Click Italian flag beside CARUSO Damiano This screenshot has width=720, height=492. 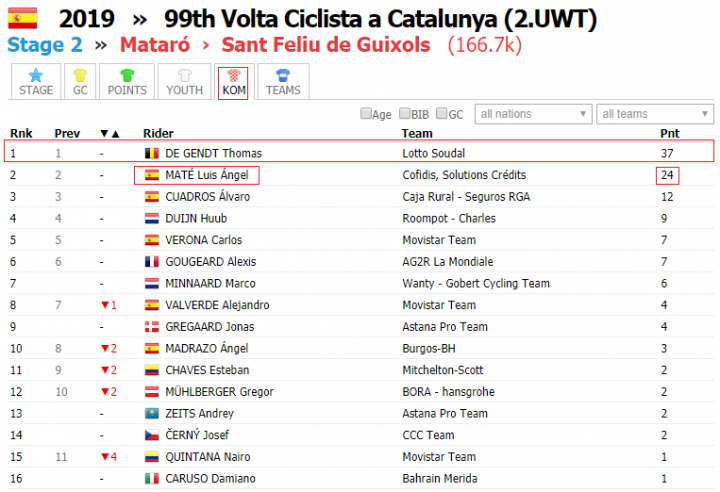click(x=152, y=478)
